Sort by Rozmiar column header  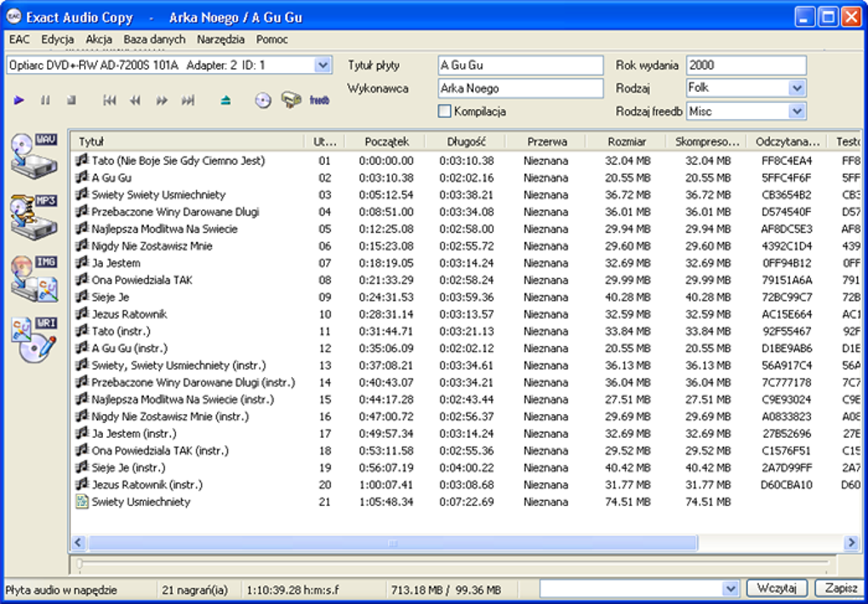tap(626, 142)
